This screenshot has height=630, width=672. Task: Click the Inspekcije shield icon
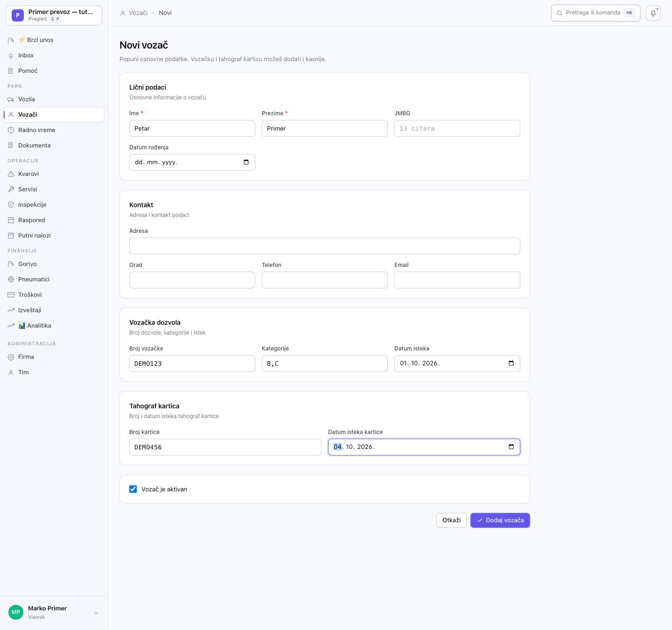(x=11, y=205)
